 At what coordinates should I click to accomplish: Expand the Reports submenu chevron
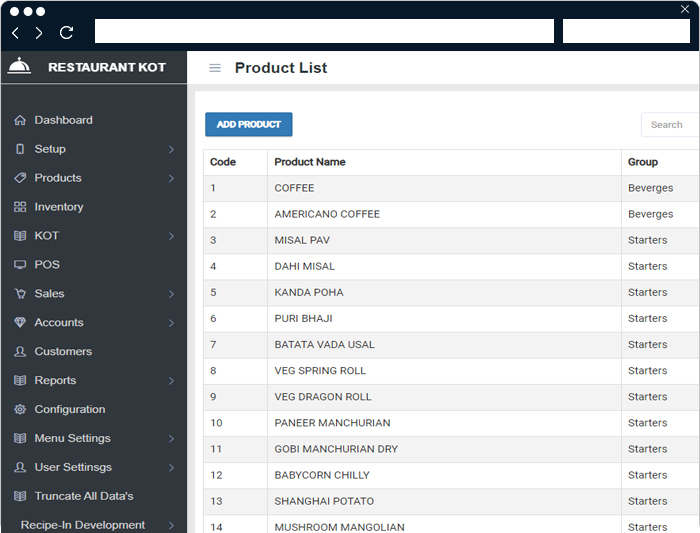pos(171,381)
